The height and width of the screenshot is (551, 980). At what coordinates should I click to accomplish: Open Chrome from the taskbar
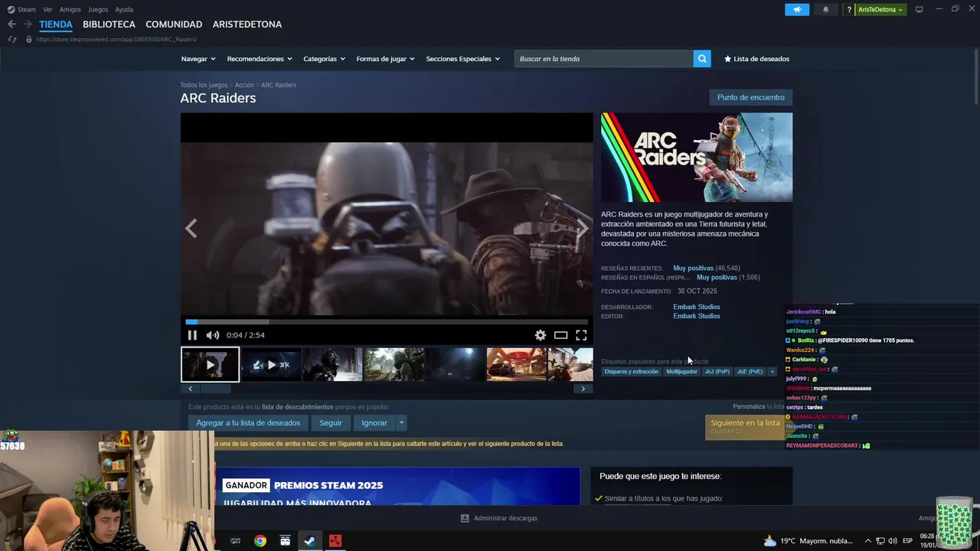[x=260, y=541]
